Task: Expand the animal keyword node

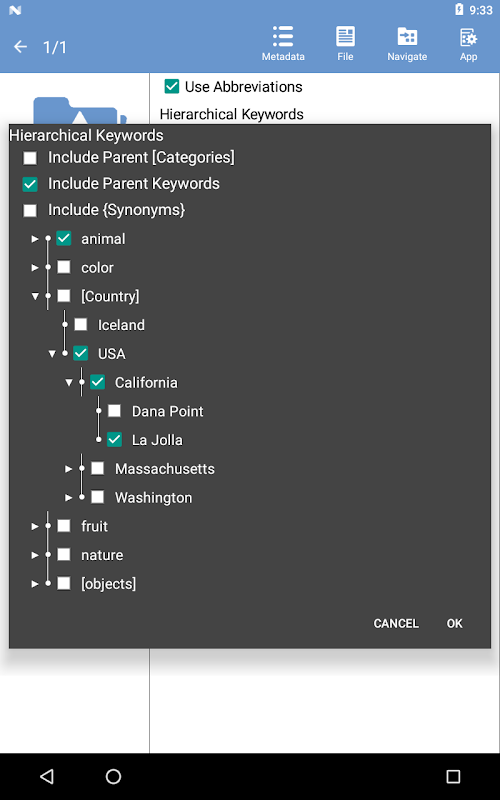Action: point(35,239)
